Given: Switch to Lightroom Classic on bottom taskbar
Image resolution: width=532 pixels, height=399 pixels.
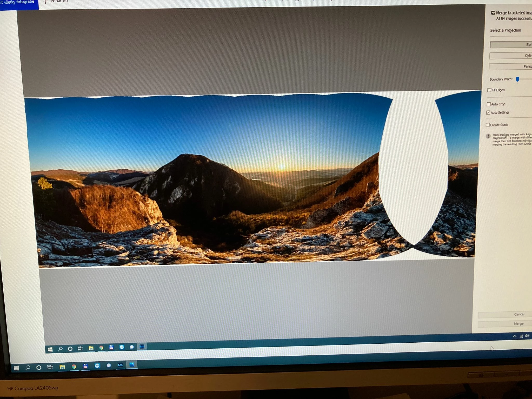Looking at the screenshot, I should (x=120, y=365).
